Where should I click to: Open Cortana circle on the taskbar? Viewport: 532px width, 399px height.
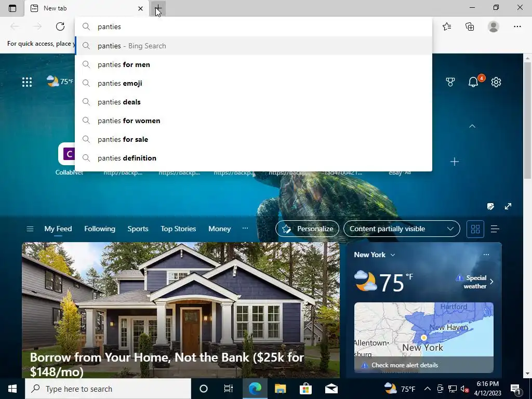(x=204, y=389)
